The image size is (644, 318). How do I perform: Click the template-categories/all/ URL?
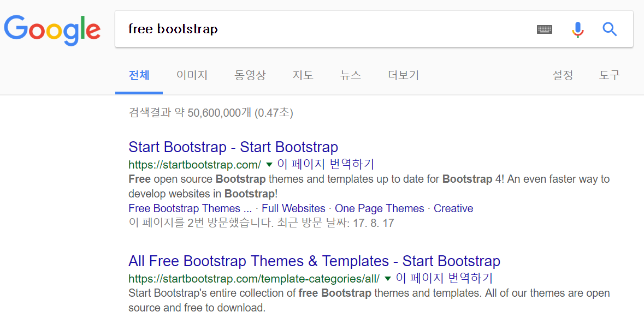[x=254, y=279]
